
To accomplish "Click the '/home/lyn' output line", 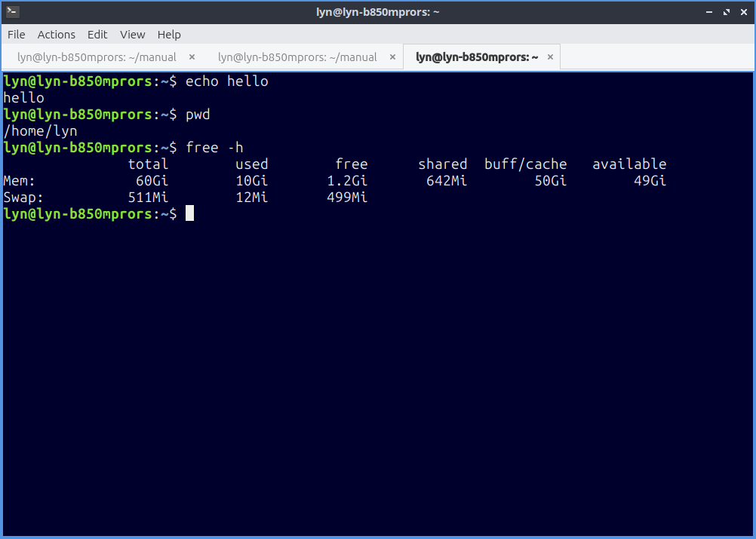I will (40, 131).
